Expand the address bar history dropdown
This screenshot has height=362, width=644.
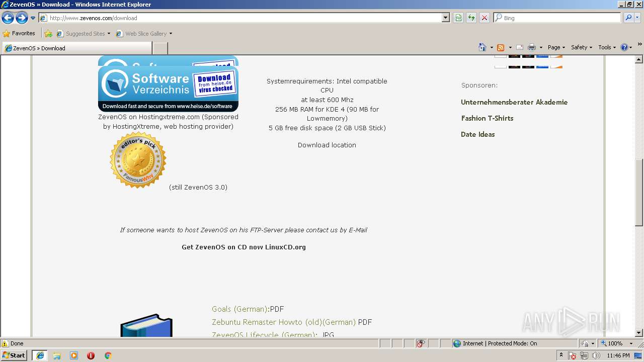(446, 18)
